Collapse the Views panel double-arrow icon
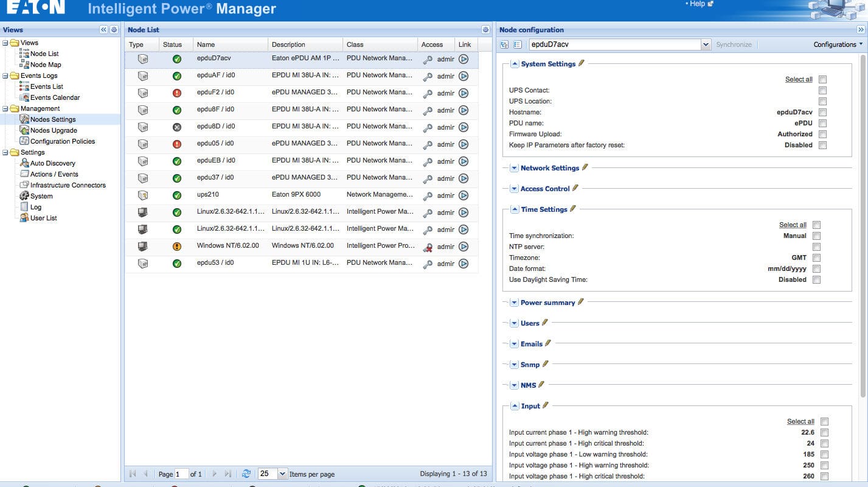 [x=103, y=30]
